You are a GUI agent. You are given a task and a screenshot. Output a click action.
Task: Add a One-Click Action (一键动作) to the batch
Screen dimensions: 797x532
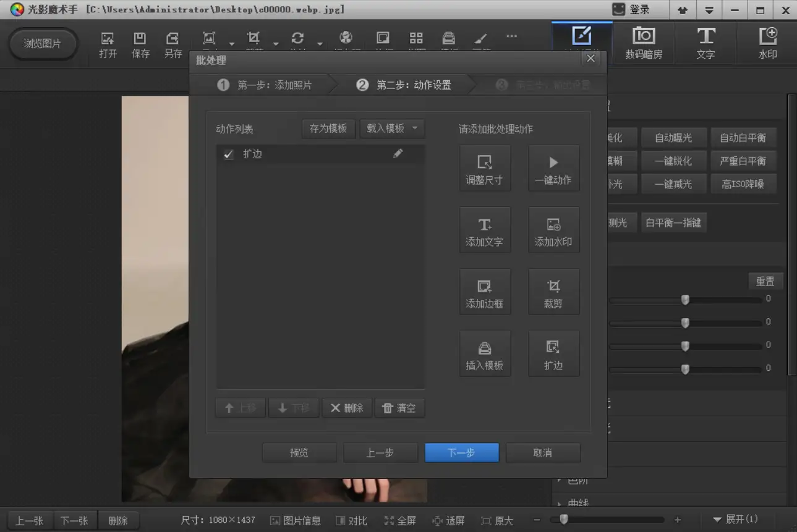[553, 167]
